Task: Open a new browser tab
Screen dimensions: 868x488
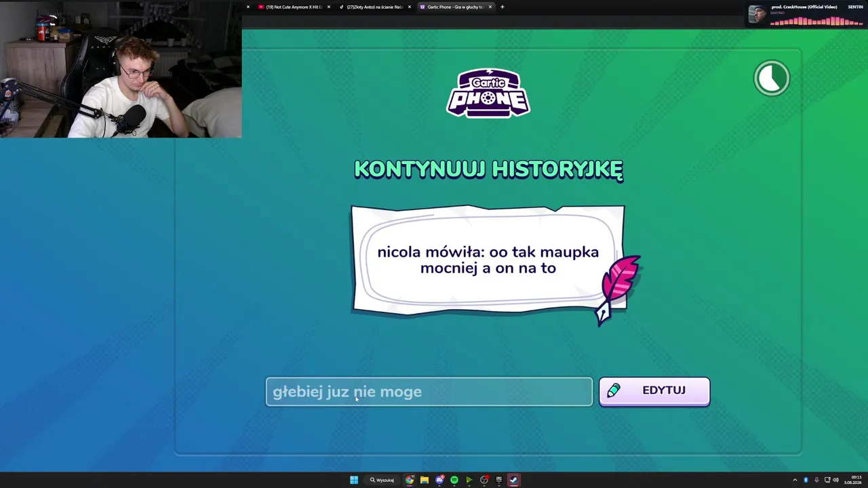Action: click(502, 7)
